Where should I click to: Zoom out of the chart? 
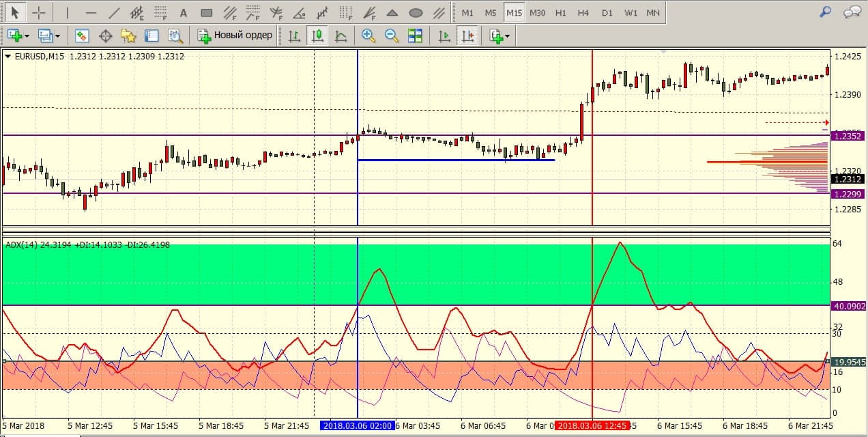point(392,36)
